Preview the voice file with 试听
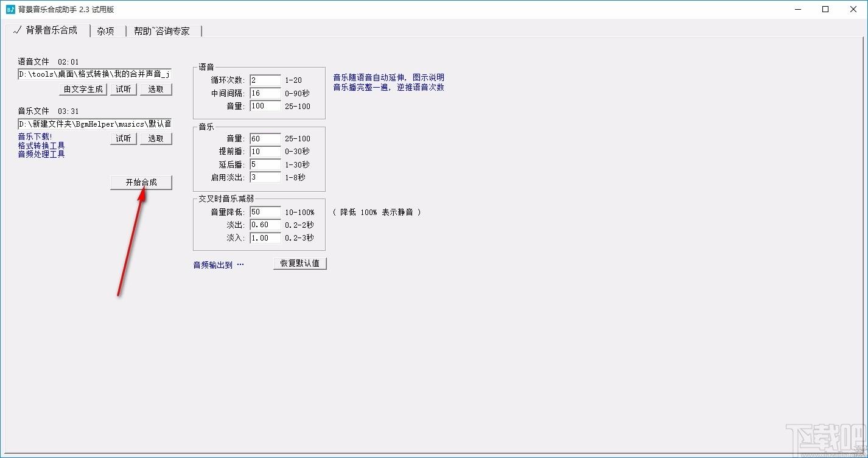The image size is (868, 458). (124, 90)
